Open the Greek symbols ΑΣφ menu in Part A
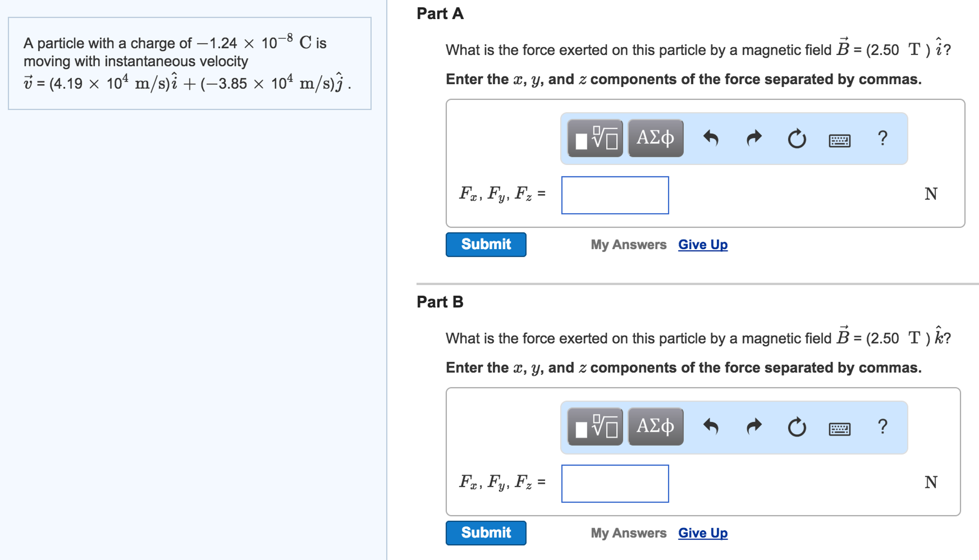The image size is (979, 560). pyautogui.click(x=654, y=138)
